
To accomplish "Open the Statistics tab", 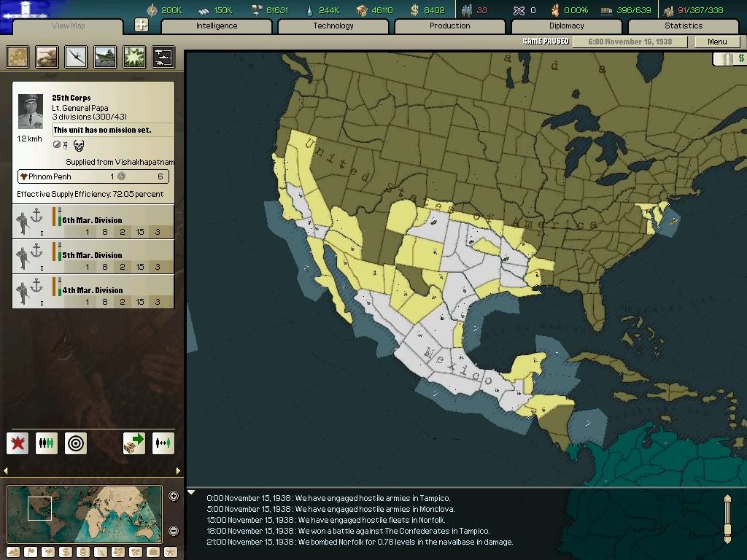I will point(684,26).
